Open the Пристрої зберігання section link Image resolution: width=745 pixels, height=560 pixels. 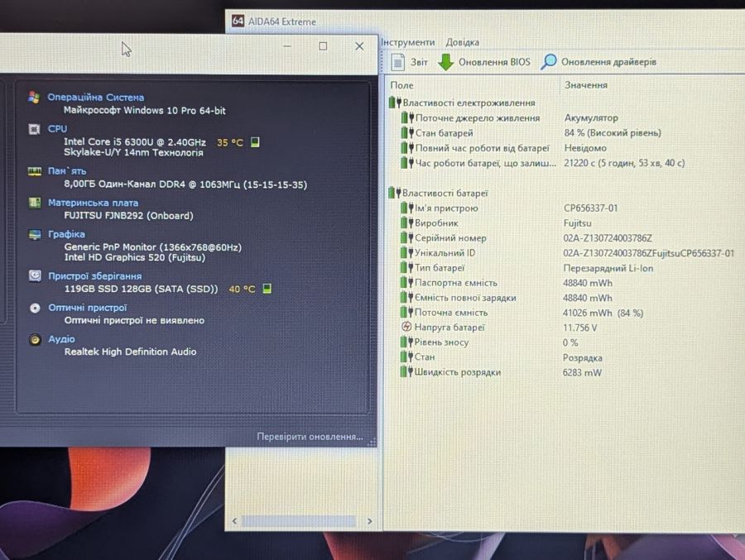(x=95, y=276)
